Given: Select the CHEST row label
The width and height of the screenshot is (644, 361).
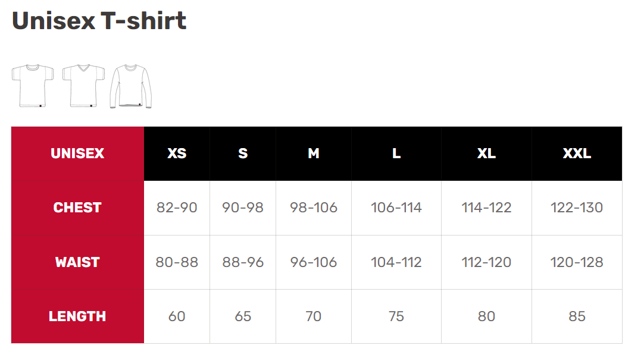Looking at the screenshot, I should coord(77,208).
